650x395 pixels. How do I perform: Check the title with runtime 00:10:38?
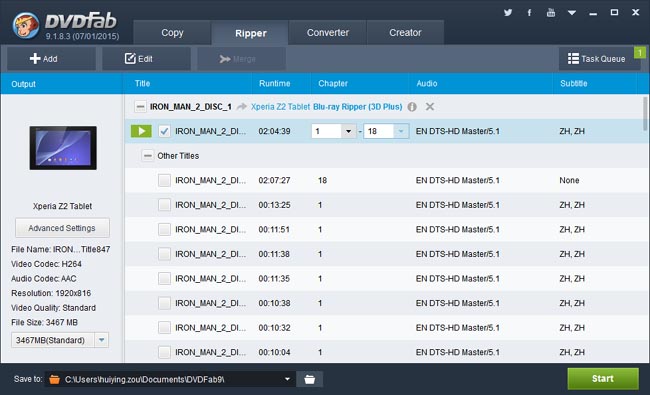click(x=164, y=303)
